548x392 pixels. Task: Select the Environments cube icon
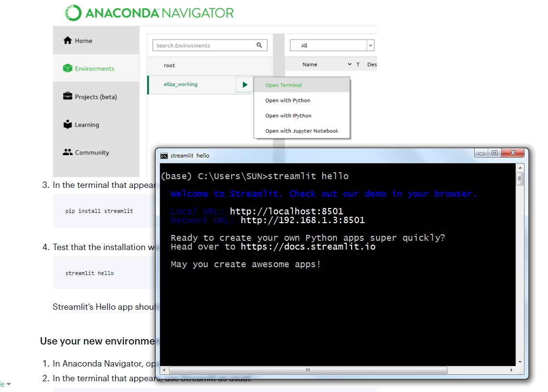[68, 69]
